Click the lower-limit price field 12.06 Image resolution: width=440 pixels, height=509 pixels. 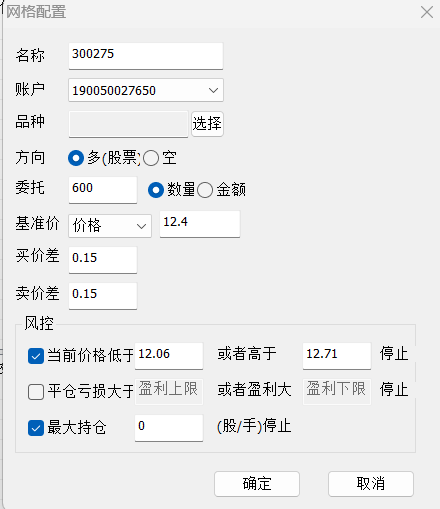click(169, 356)
